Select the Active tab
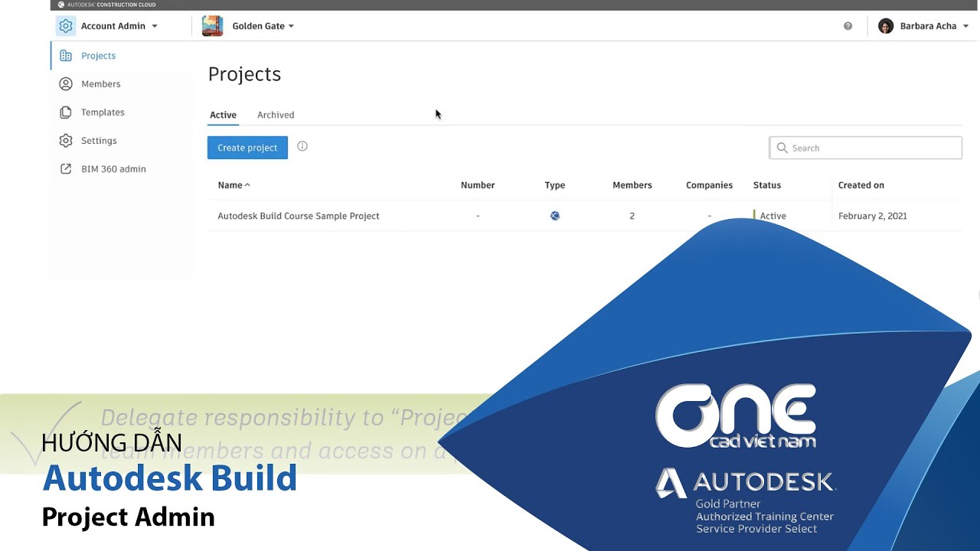 pyautogui.click(x=223, y=115)
